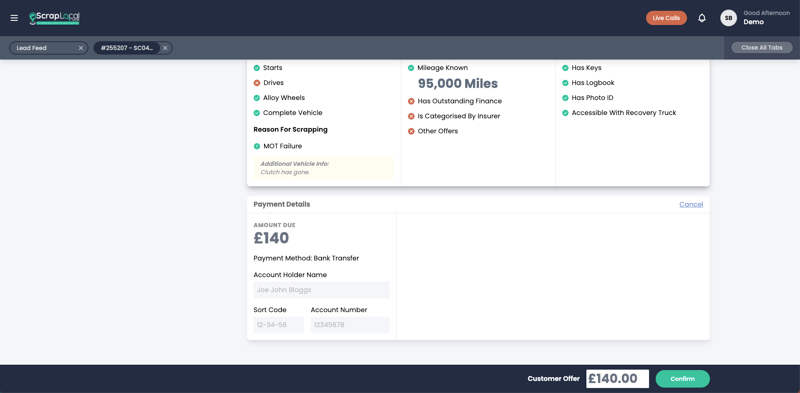
Task: Click the 95,000 Miles value
Action: point(458,83)
